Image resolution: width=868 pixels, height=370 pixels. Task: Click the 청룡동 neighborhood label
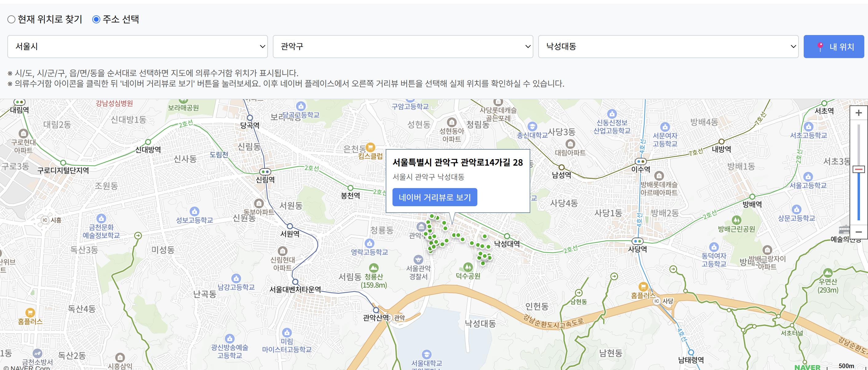pos(382,230)
